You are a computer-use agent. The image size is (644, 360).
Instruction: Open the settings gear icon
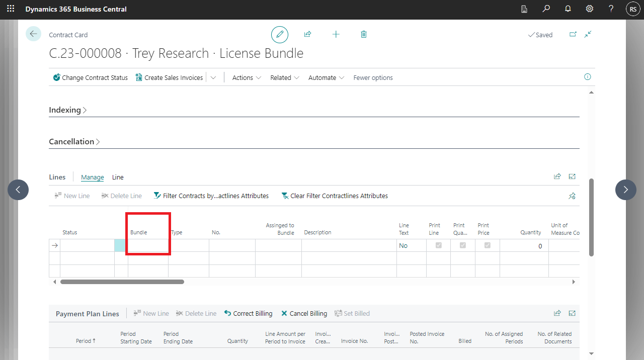tap(589, 9)
